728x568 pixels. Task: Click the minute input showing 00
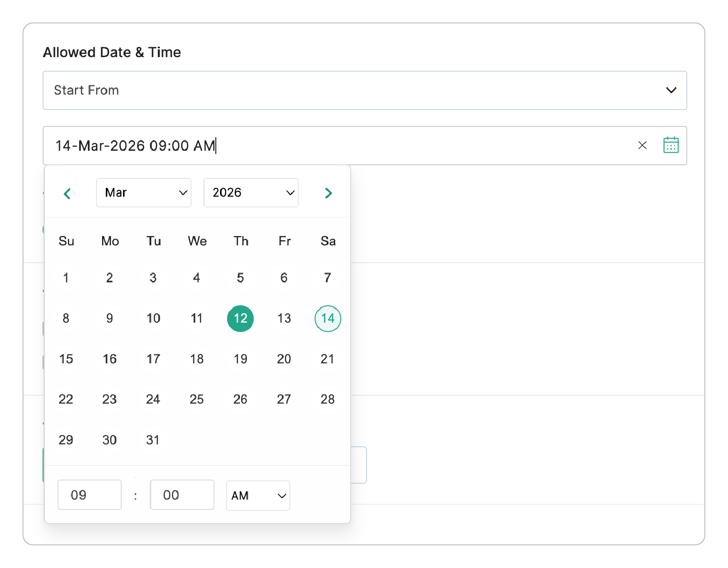(x=182, y=494)
